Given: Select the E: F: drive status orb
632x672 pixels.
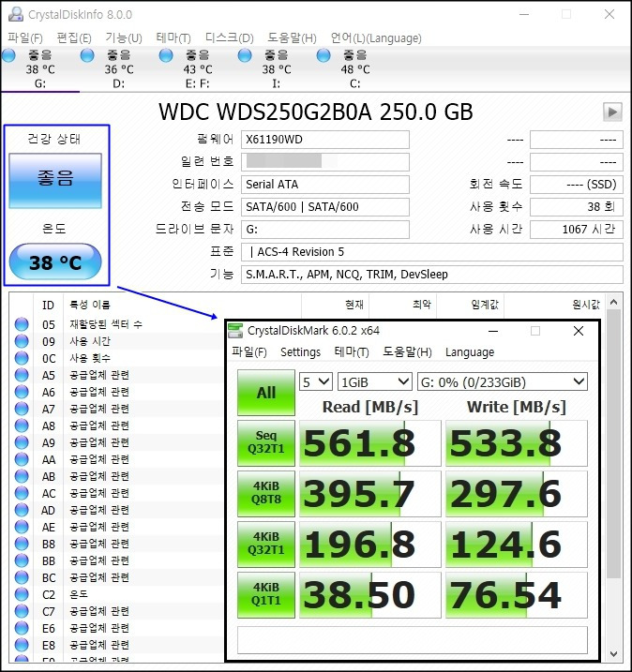Looking at the screenshot, I should [166, 55].
